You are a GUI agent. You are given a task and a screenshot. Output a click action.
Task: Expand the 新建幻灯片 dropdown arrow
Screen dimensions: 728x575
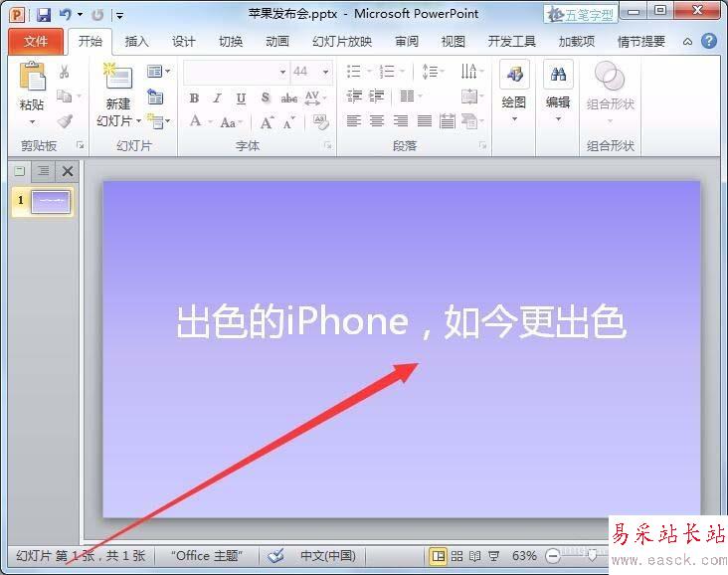coord(139,121)
